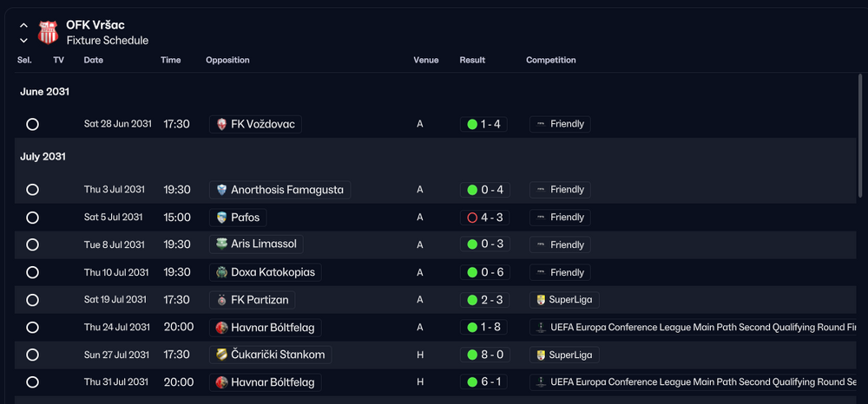Open the 1 - 8 result against Havnar Bóltfelag
The width and height of the screenshot is (868, 404).
click(x=483, y=327)
